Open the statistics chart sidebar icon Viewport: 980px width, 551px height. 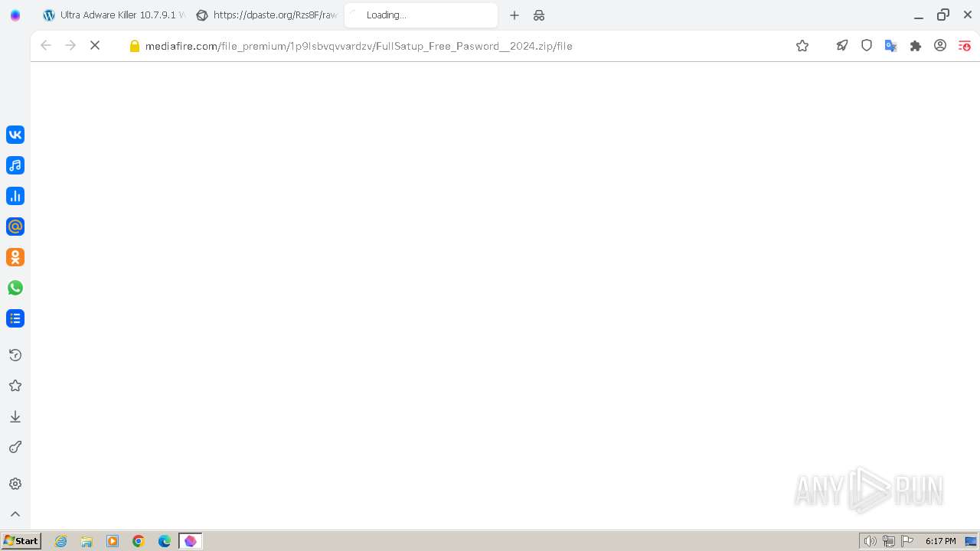pos(15,196)
